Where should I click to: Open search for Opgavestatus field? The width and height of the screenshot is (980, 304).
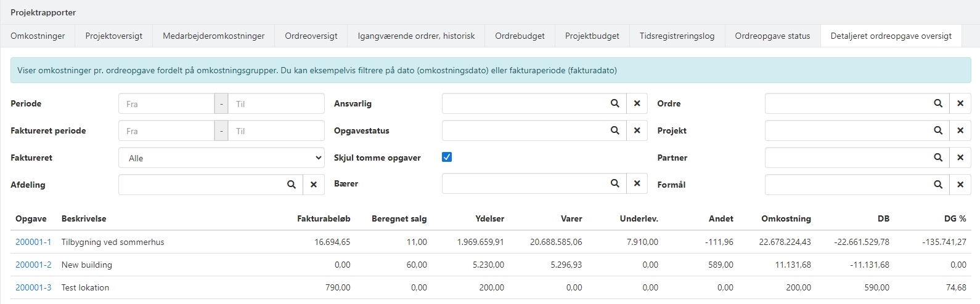point(615,130)
